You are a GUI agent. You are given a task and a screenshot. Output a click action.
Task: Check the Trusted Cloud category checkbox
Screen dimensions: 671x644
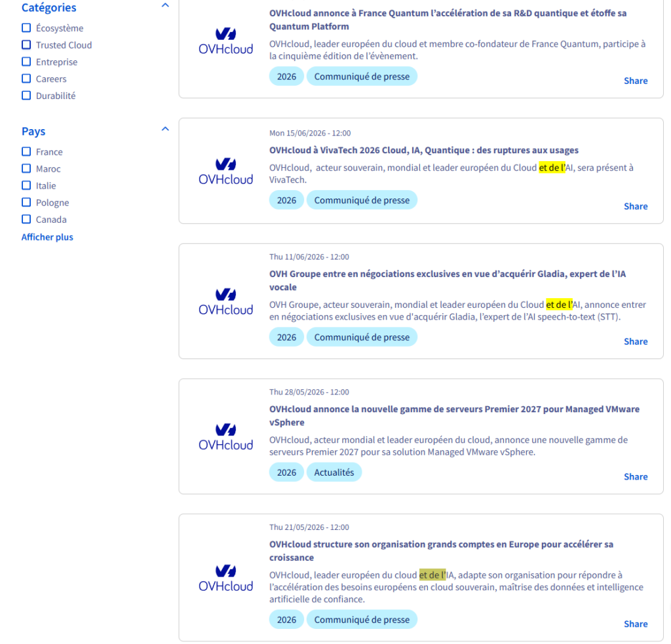click(26, 45)
